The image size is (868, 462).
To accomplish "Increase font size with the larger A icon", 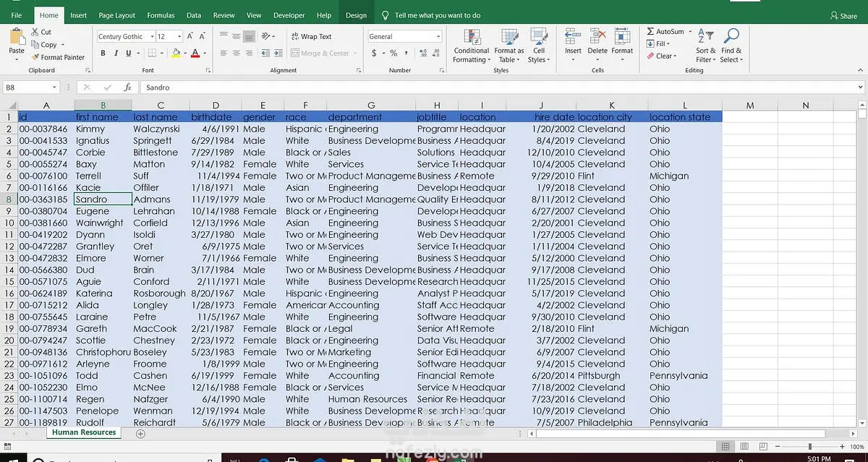I will click(x=190, y=36).
